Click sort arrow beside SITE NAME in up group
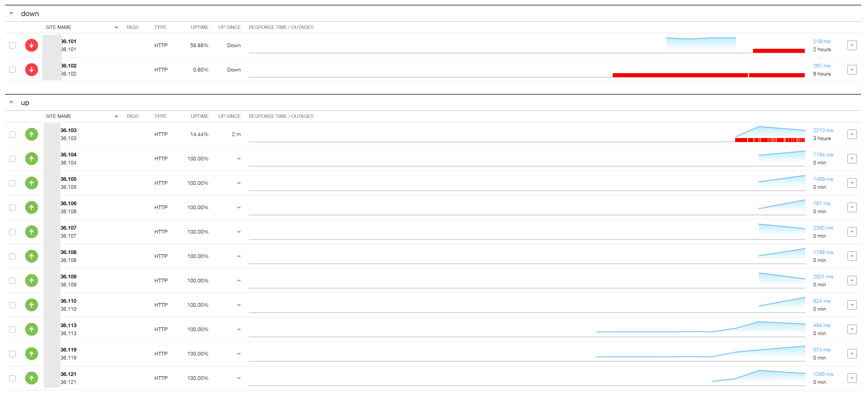The height and width of the screenshot is (407, 868). click(116, 116)
